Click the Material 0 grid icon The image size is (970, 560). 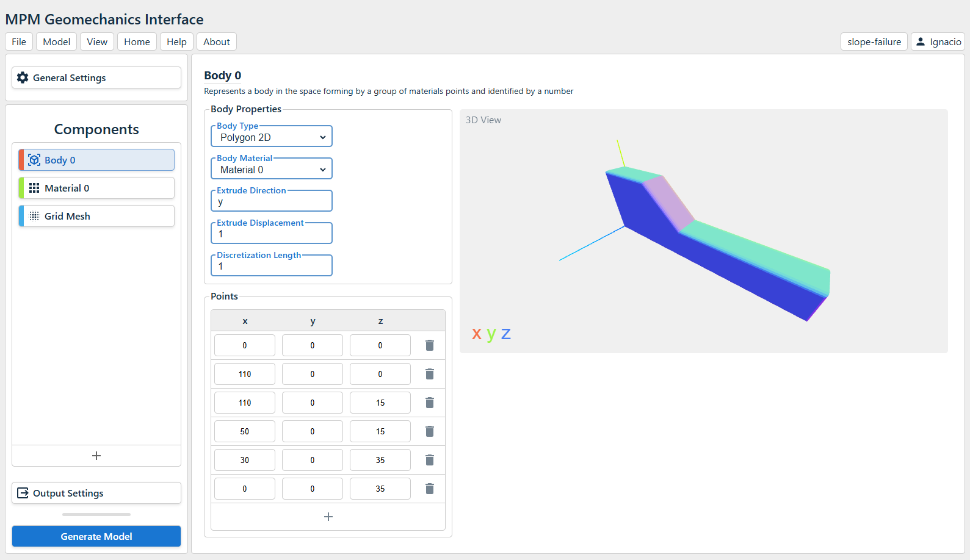[x=34, y=188]
